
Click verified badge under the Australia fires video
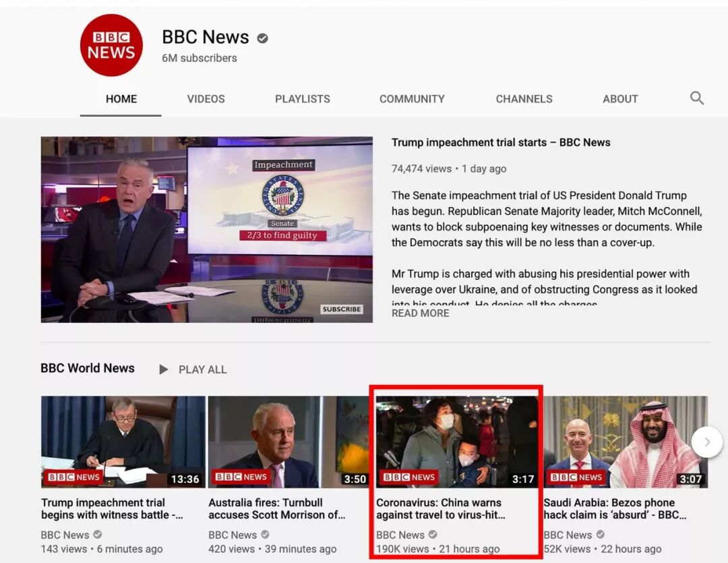click(265, 535)
